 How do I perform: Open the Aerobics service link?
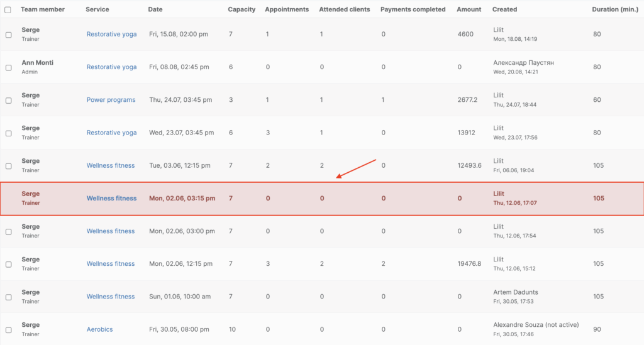pos(99,329)
